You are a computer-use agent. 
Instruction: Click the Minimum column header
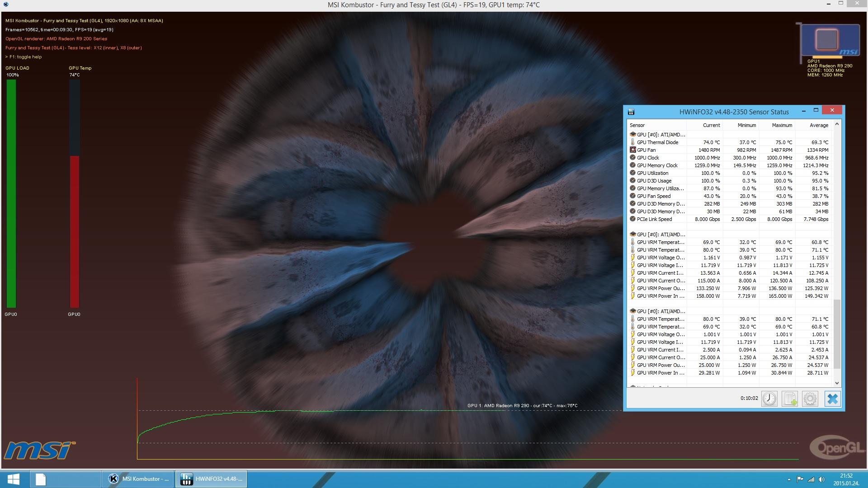[741, 125]
